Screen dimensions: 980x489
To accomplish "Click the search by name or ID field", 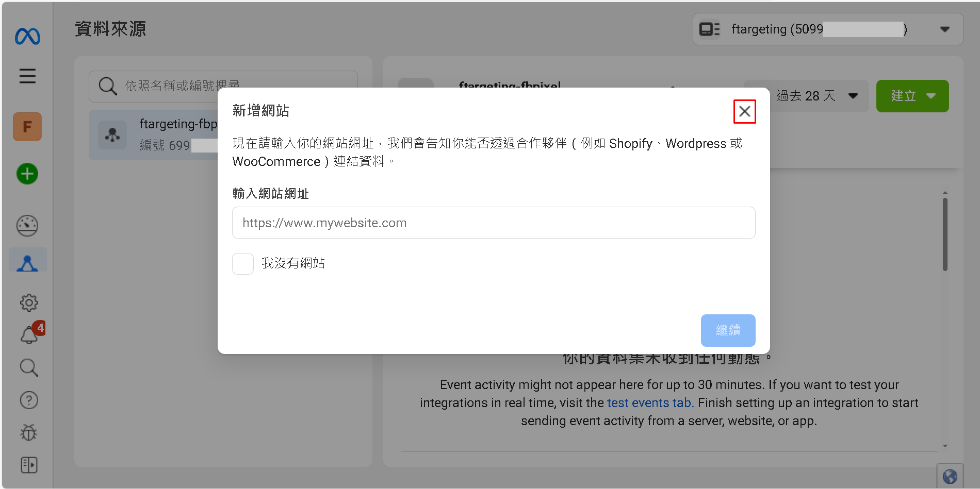I will [x=223, y=86].
